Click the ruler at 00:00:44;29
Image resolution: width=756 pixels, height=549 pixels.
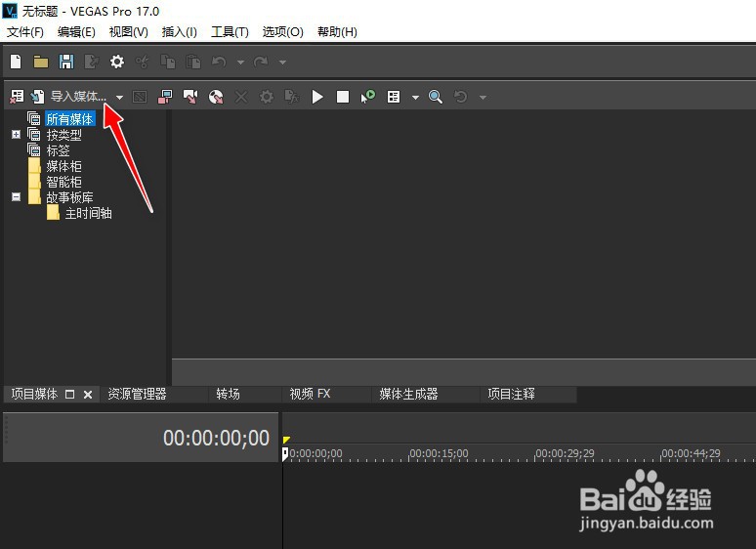coord(691,453)
